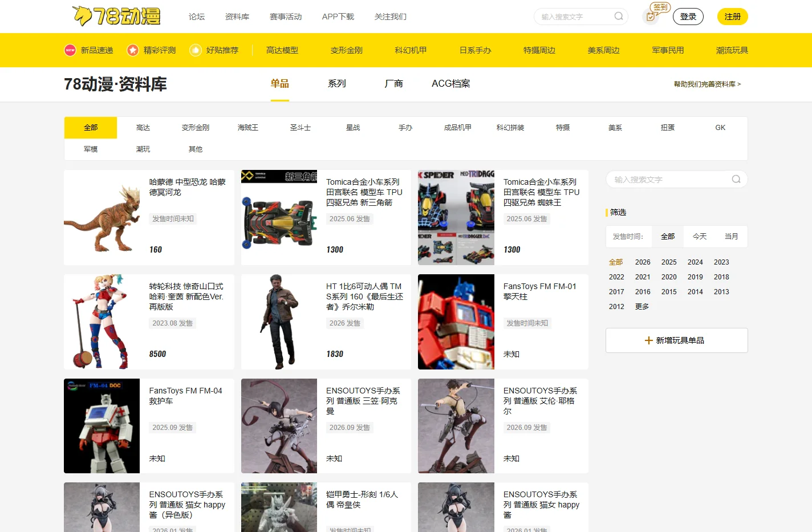812x532 pixels.
Task: Open the 乔尔米勒 figure thumbnail
Action: pos(279,322)
